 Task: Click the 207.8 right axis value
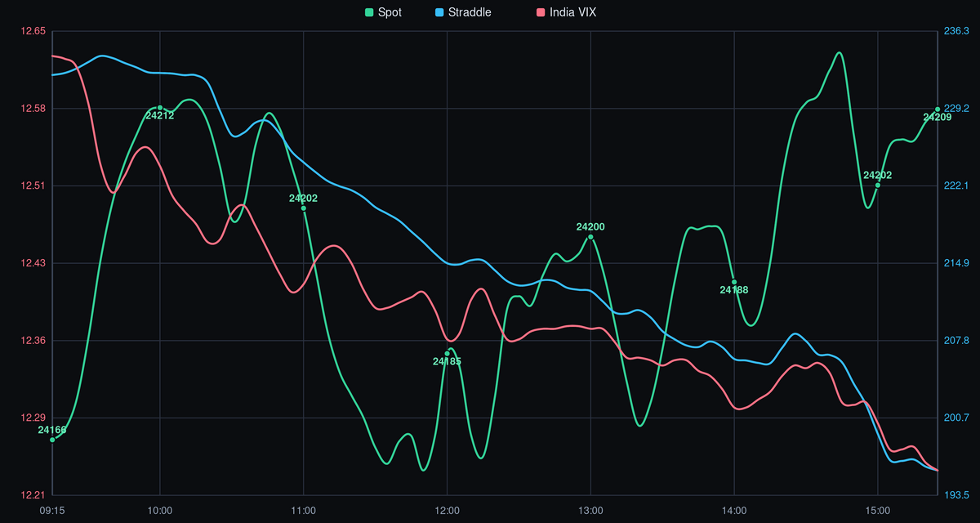pos(956,341)
